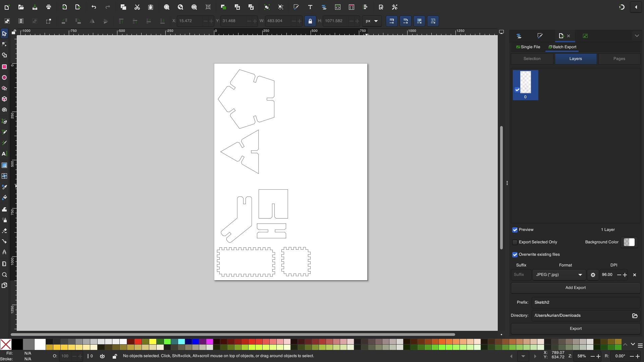The height and width of the screenshot is (362, 644).
Task: Uncheck the Preview option
Action: click(515, 230)
